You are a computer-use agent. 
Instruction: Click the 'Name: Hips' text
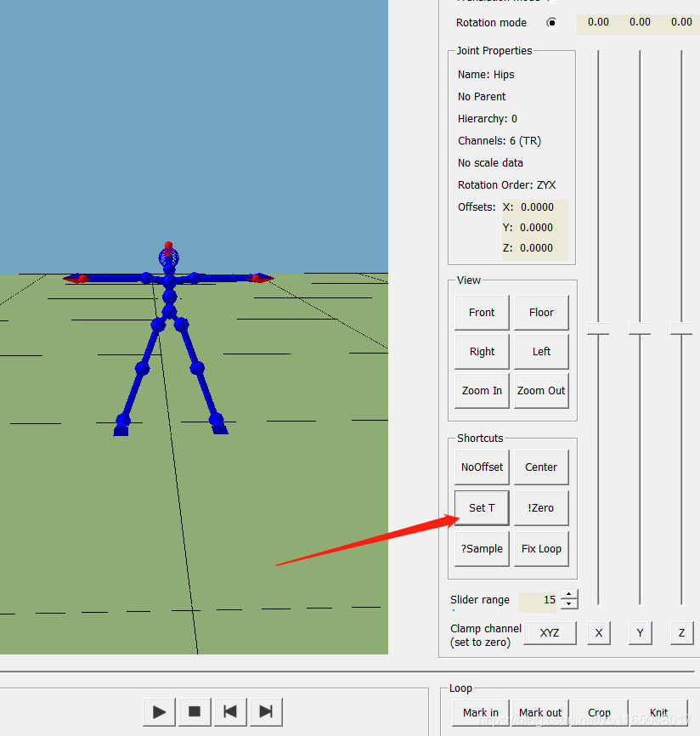click(486, 75)
